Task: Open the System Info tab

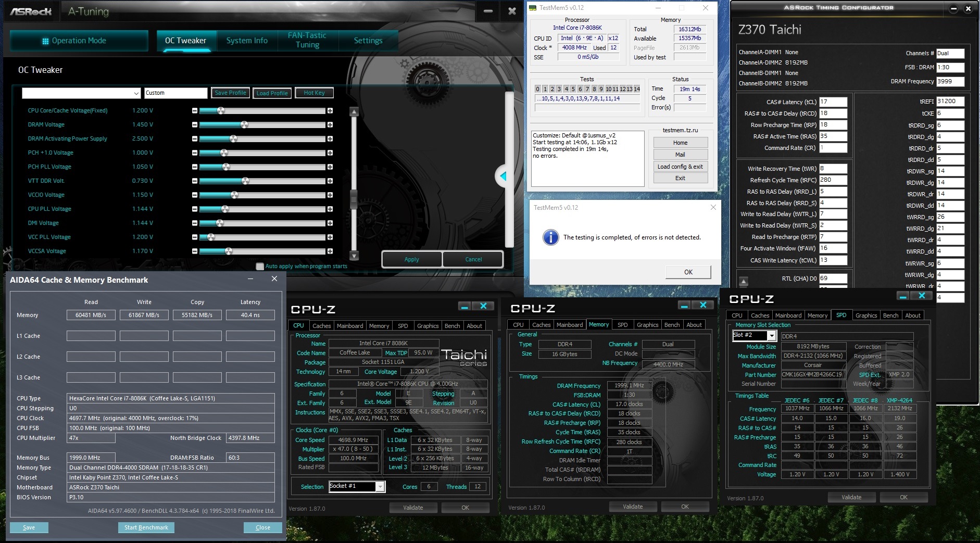Action: (247, 41)
